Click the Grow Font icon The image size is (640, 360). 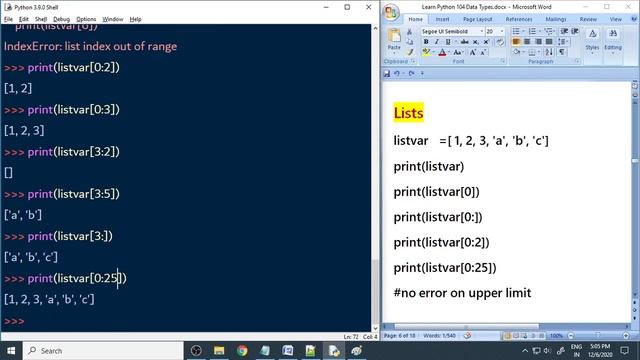pos(473,52)
